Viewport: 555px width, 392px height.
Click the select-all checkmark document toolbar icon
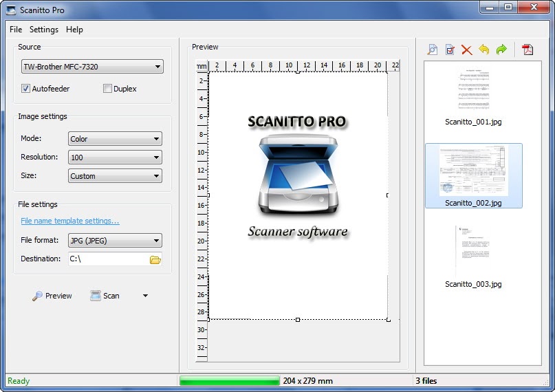pyautogui.click(x=450, y=50)
